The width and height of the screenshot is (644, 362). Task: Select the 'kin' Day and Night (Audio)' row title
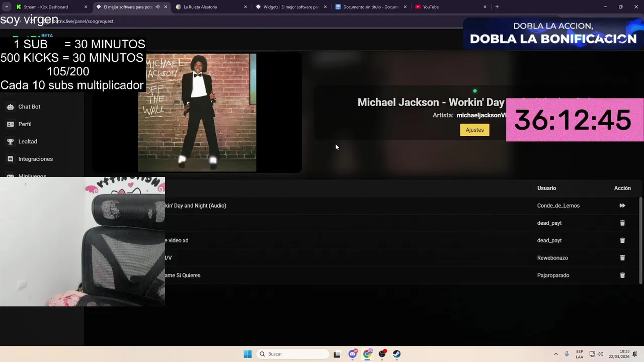(196, 206)
